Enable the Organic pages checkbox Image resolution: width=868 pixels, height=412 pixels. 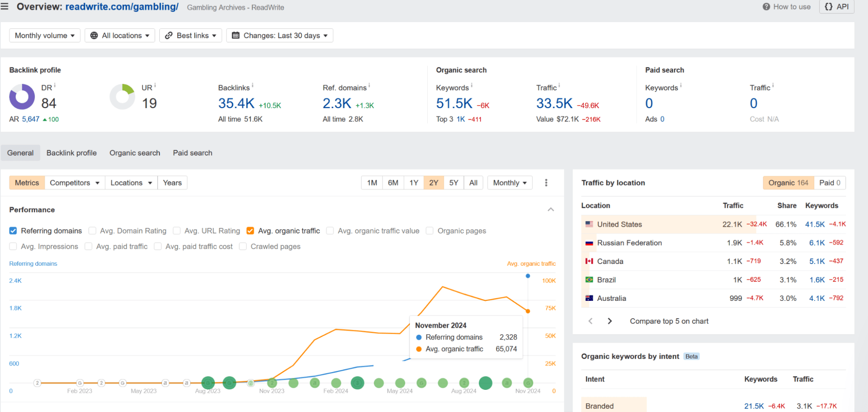pyautogui.click(x=430, y=231)
